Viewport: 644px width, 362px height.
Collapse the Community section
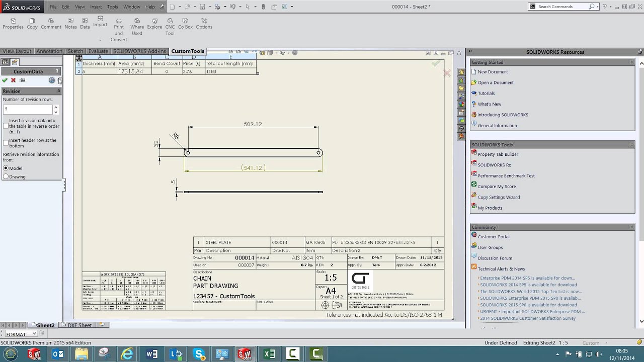point(632,227)
